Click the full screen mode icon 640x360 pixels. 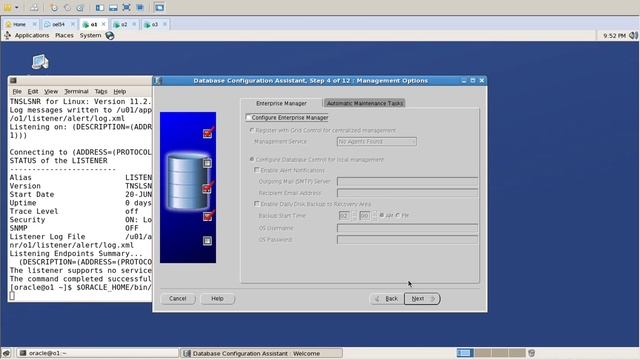(x=127, y=7)
